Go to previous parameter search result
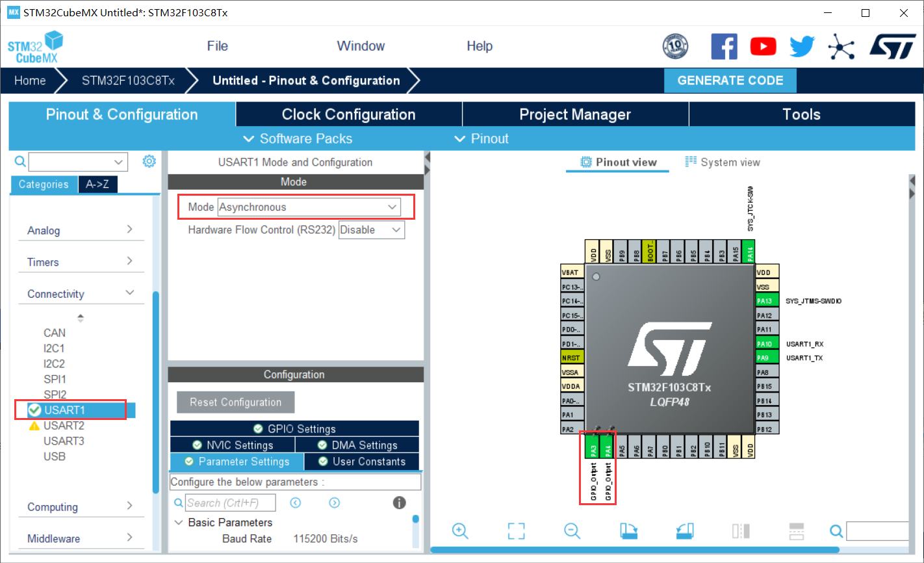The image size is (924, 563). (x=296, y=503)
